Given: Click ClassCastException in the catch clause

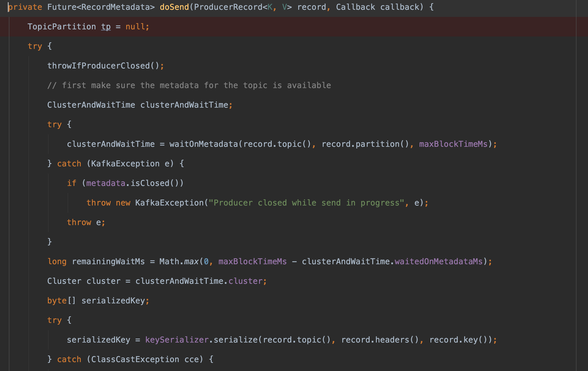Looking at the screenshot, I should tap(135, 359).
